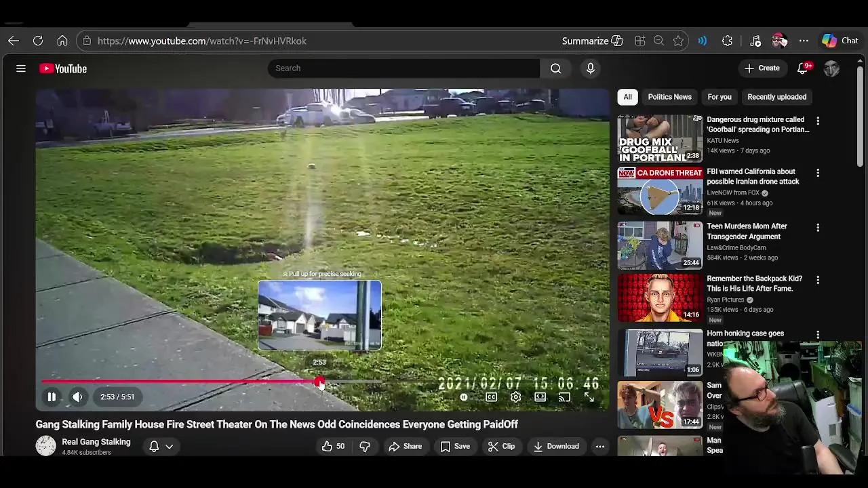Toggle closed captions CC button
Screen dimensions: 868x488
pyautogui.click(x=491, y=397)
